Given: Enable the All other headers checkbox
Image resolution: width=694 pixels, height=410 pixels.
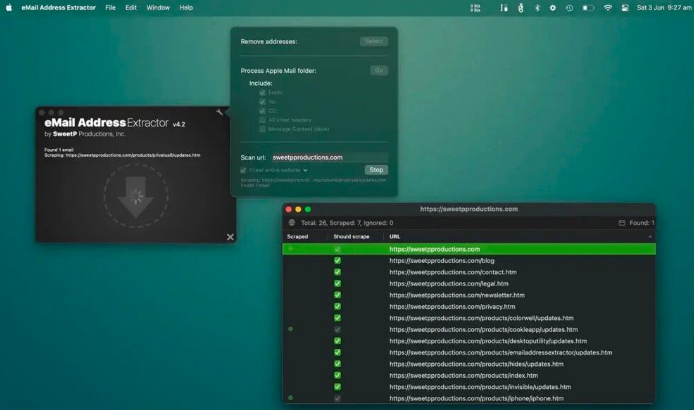Looking at the screenshot, I should pos(262,120).
